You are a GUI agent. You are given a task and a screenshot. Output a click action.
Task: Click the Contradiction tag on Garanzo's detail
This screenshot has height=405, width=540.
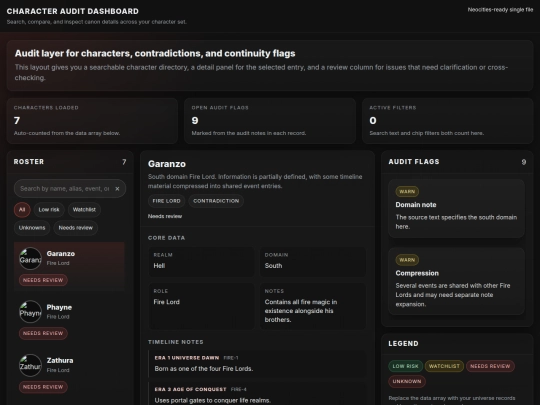coord(216,201)
